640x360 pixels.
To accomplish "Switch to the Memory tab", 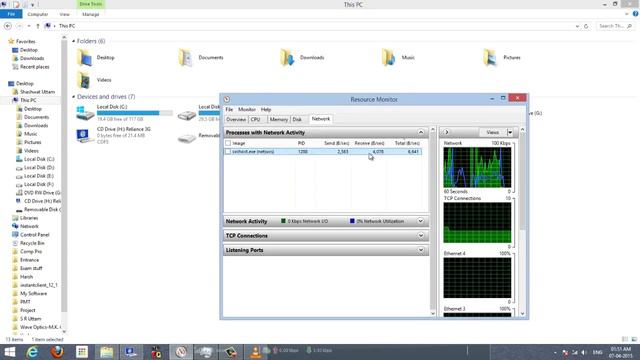I will (278, 120).
